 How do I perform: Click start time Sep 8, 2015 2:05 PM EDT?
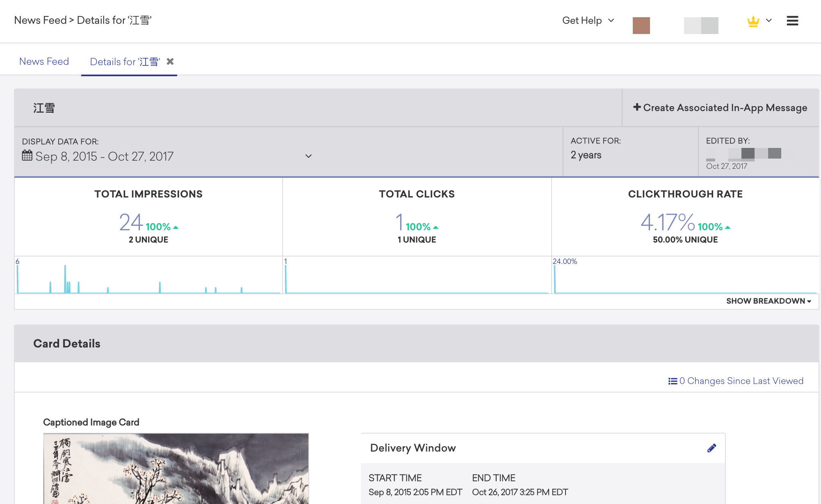(x=415, y=492)
